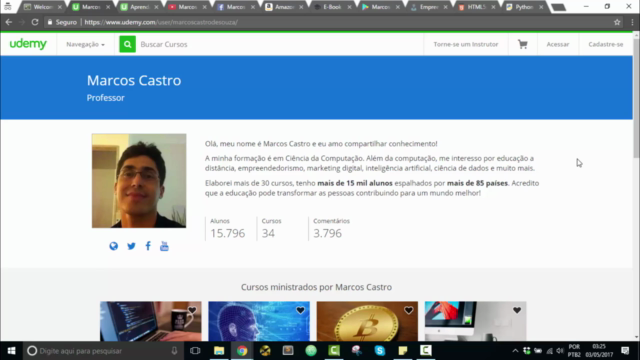Image resolution: width=640 pixels, height=360 pixels.
Task: Switch to the HTML5 browser tab
Action: click(x=476, y=7)
